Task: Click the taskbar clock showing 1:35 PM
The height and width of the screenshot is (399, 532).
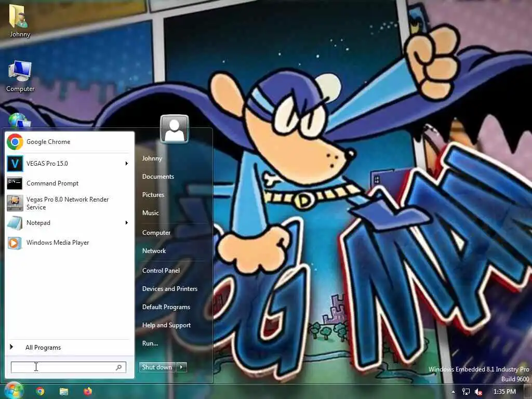Action: 504,392
